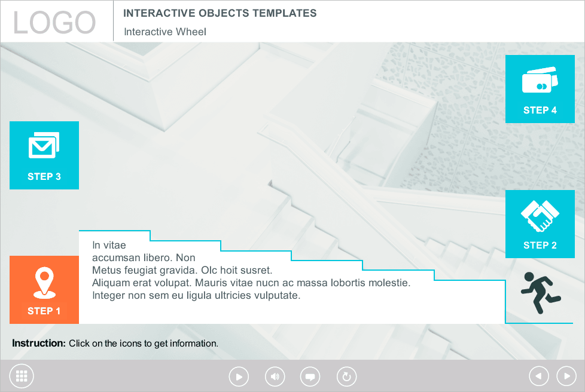This screenshot has height=392, width=585.
Task: Click the "STEP 2" label text
Action: click(540, 245)
